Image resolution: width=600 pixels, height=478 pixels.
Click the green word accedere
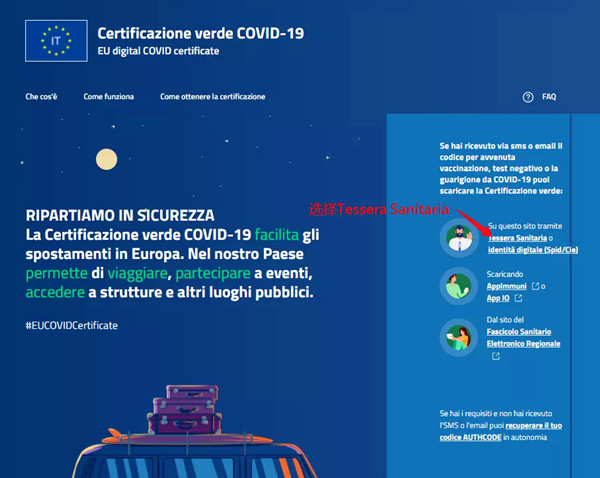[x=55, y=292]
